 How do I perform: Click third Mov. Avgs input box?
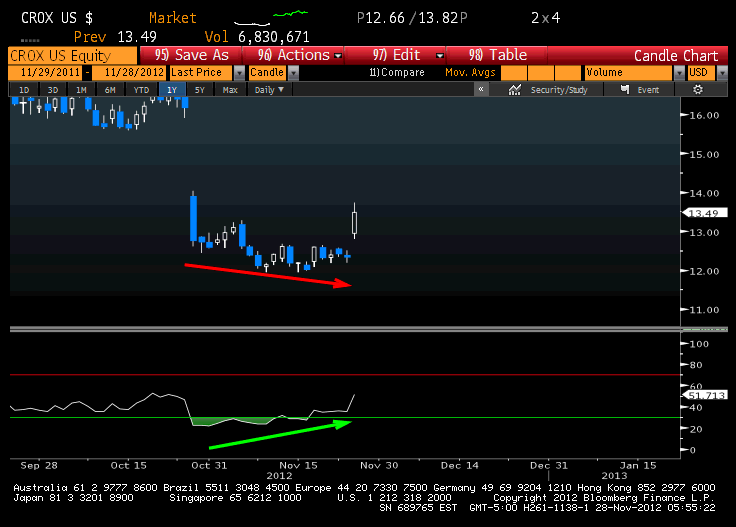[x=568, y=72]
